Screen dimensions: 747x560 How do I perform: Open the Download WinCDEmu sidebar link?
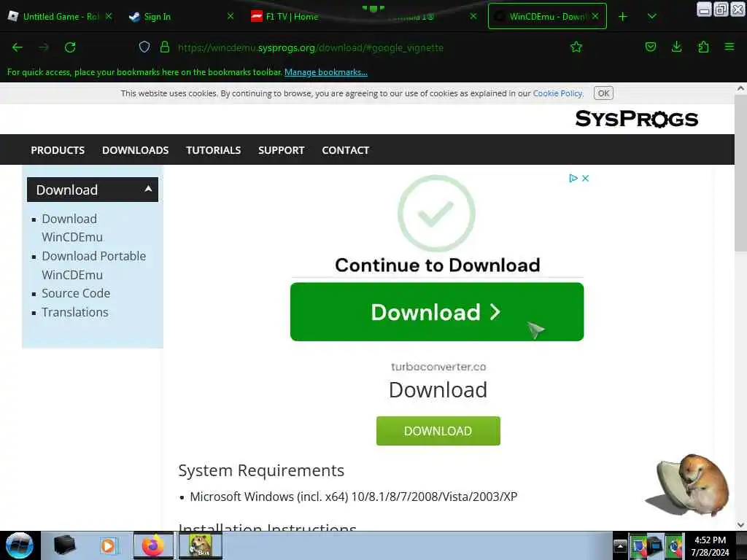pyautogui.click(x=72, y=228)
